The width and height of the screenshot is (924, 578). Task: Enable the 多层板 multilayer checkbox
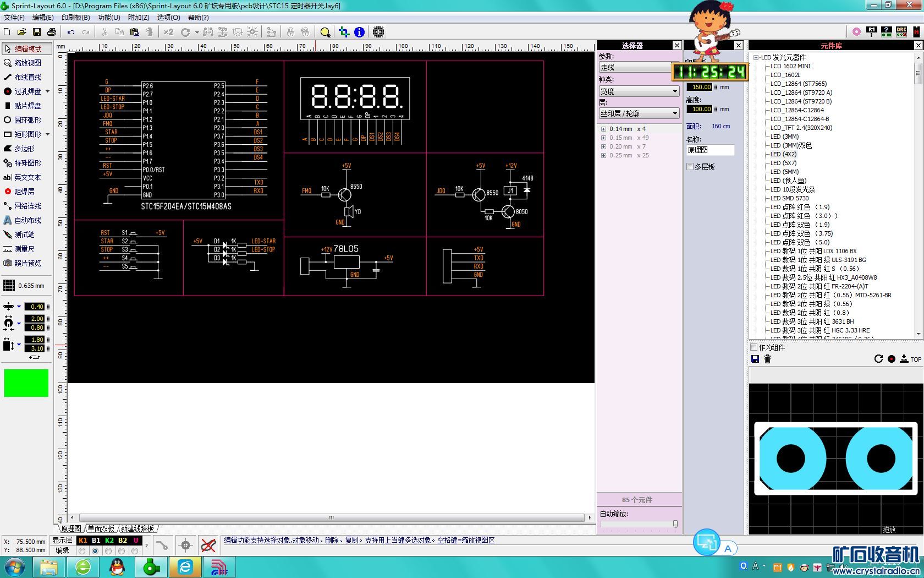coord(690,167)
